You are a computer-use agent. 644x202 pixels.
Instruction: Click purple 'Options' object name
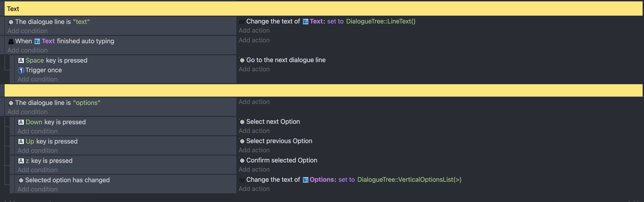click(x=322, y=179)
